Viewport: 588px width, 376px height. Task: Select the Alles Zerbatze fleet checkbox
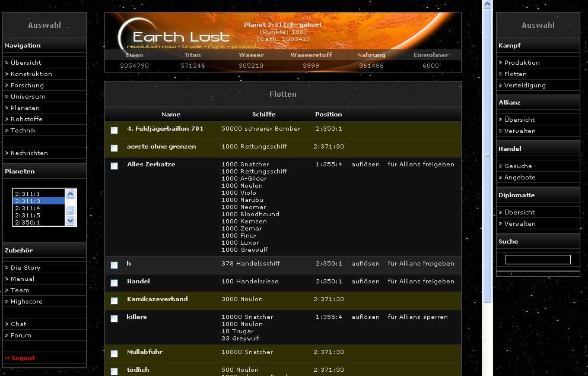click(115, 166)
